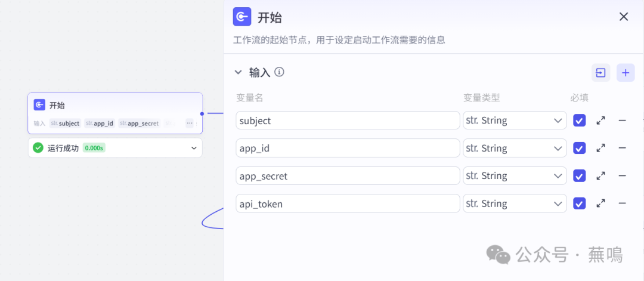This screenshot has height=281, width=644.
Task: Click the app_secret variable name field
Action: tap(348, 176)
